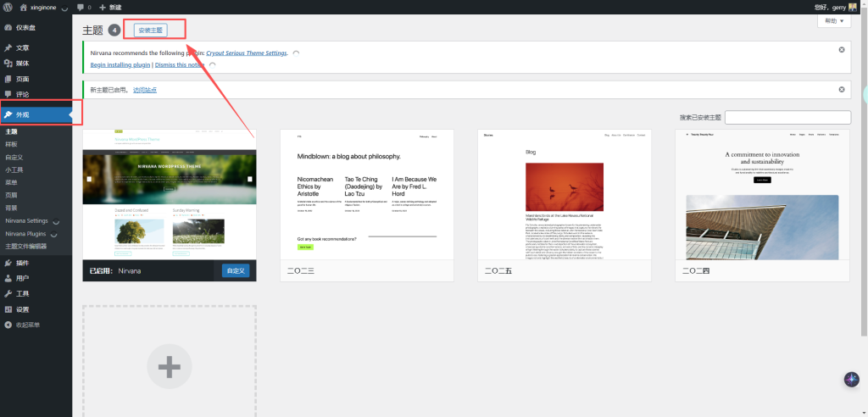
Task: Click Dismiss this notice link
Action: [x=180, y=64]
